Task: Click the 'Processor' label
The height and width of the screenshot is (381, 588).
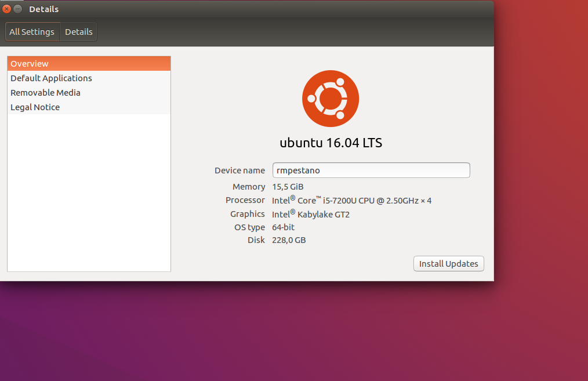Action: click(245, 200)
